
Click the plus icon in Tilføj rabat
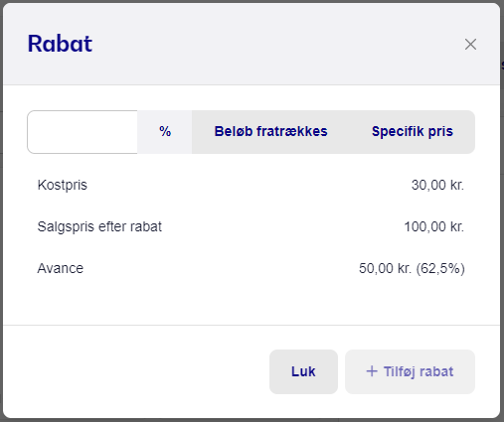(x=372, y=371)
